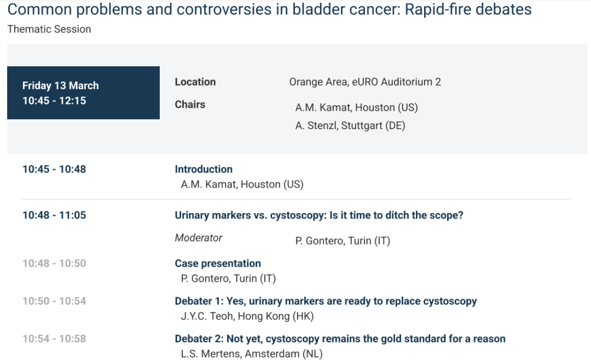Open the Case presentation item
591x364 pixels.
click(218, 263)
